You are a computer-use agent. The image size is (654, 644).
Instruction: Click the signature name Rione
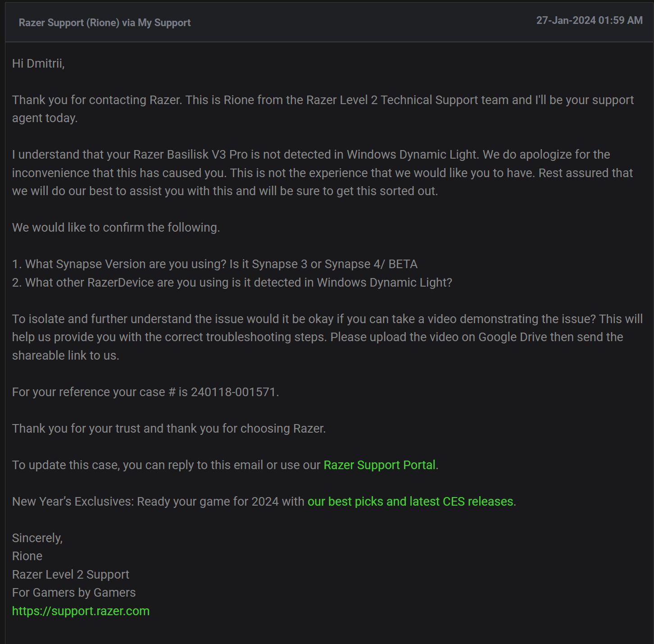click(27, 556)
